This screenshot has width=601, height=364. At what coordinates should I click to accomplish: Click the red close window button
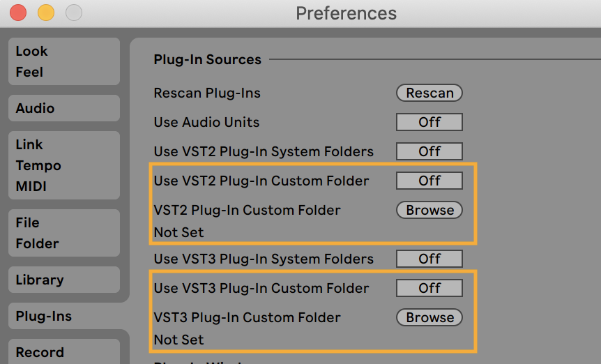(18, 13)
